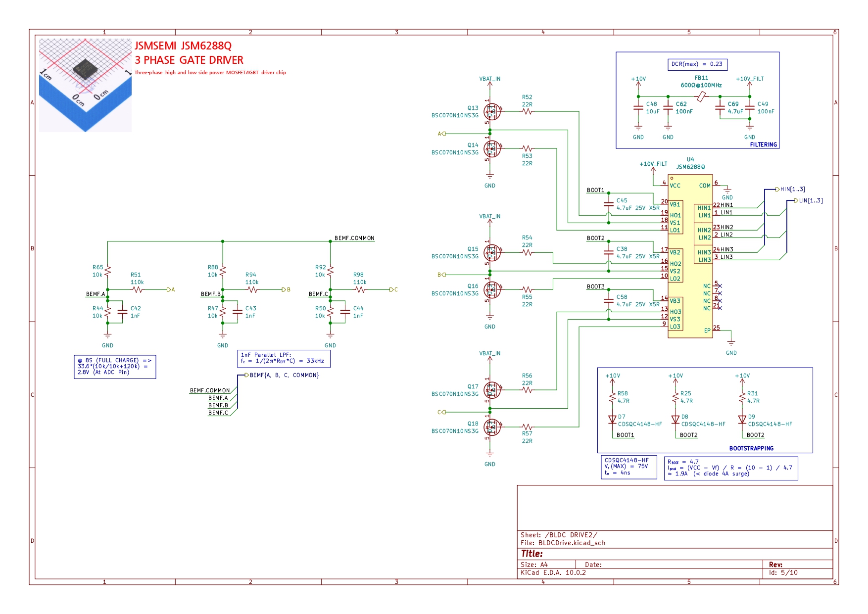Select the C42 1nF capacitor symbol
868x614 pixels.
point(122,312)
